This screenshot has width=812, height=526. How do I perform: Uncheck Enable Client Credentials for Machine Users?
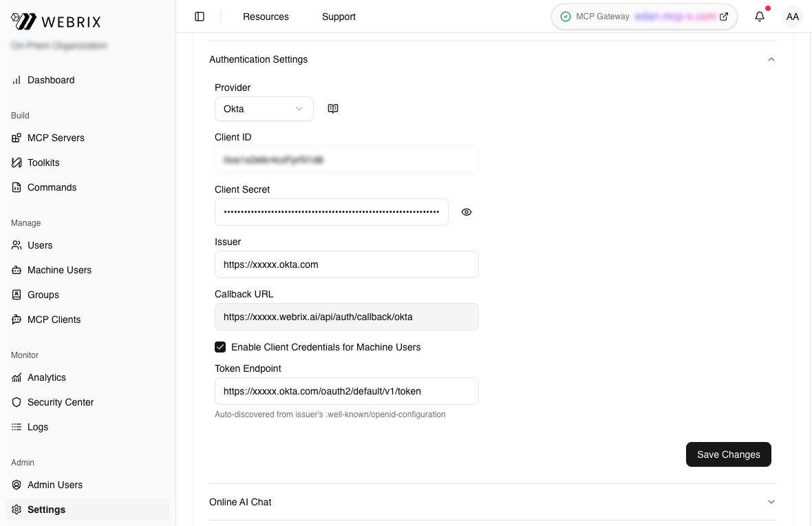click(x=220, y=347)
